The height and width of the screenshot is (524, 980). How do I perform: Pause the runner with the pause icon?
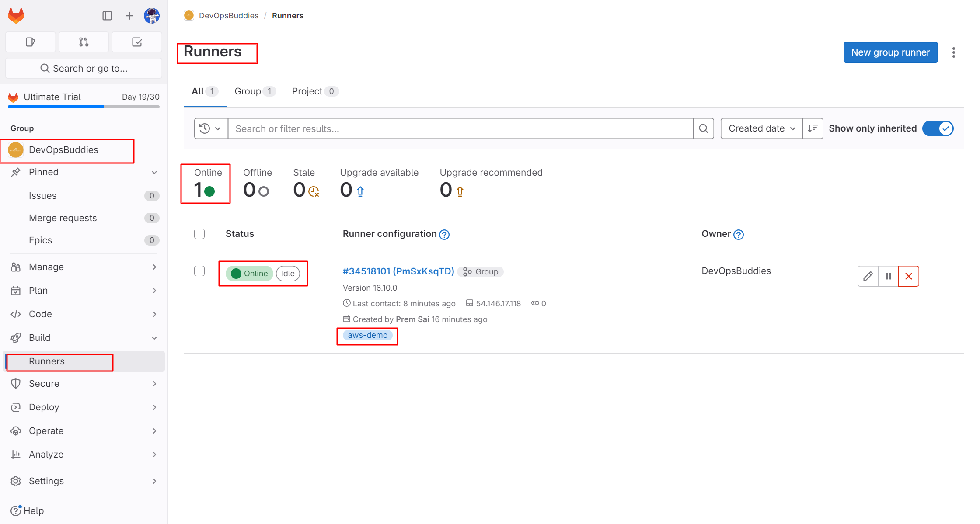(888, 276)
